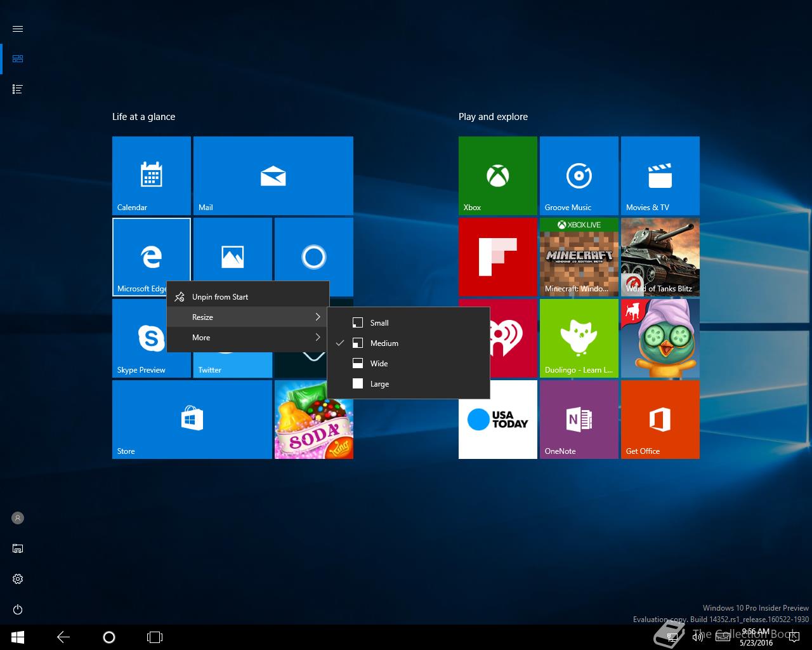Click the taskbar Back arrow
Viewport: 812px width, 650px height.
pos(63,637)
